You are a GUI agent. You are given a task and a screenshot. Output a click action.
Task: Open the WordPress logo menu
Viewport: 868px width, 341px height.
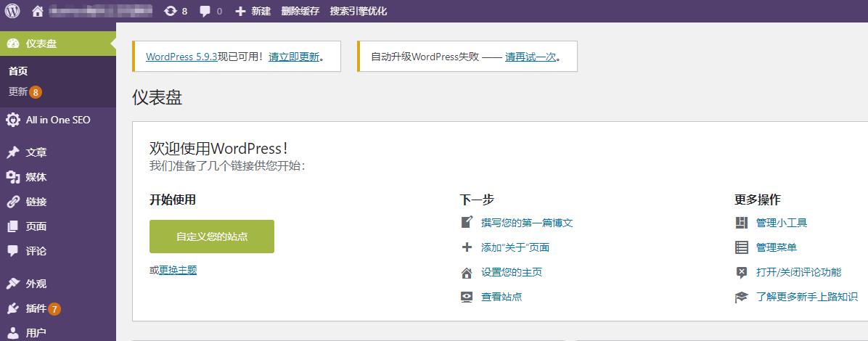click(x=12, y=11)
